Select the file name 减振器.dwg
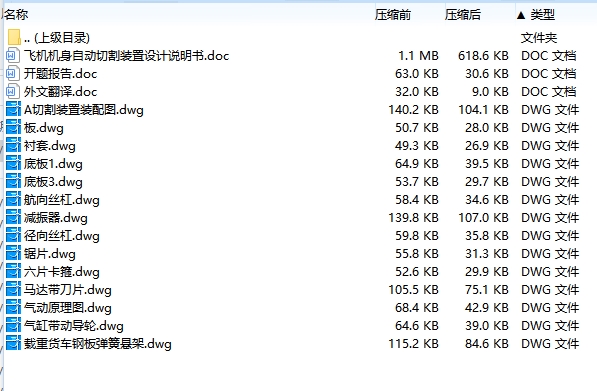Screen dimensions: 597x391 point(56,218)
